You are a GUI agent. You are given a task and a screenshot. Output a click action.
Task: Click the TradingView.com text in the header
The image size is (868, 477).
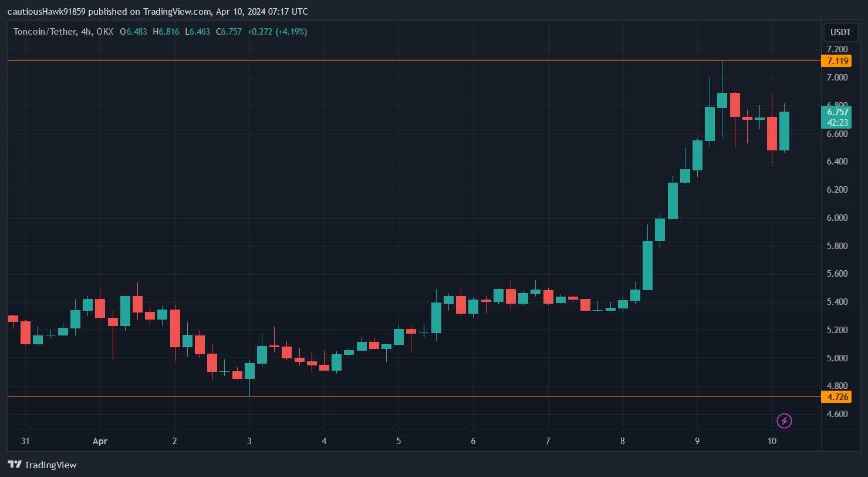click(x=176, y=12)
